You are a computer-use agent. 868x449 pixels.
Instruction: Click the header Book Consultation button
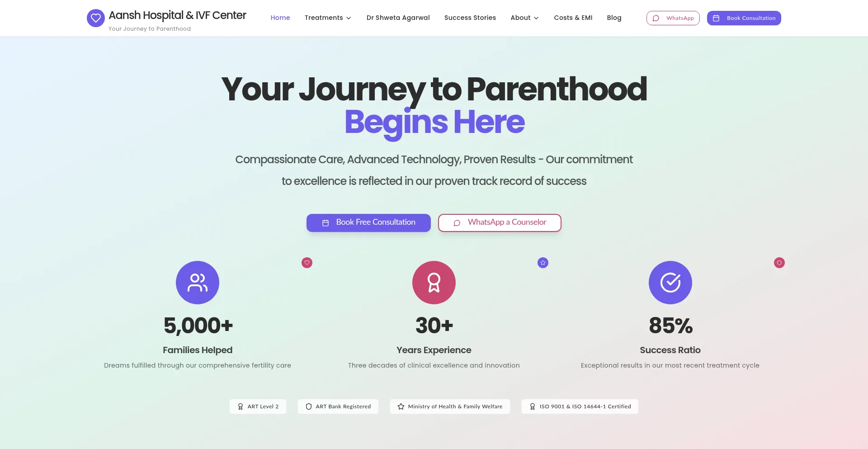[744, 18]
